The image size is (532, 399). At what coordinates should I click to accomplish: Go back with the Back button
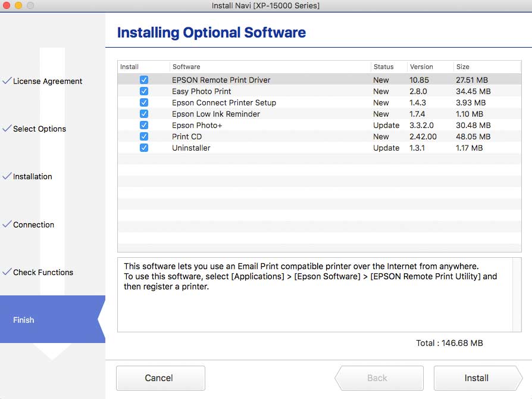point(379,378)
